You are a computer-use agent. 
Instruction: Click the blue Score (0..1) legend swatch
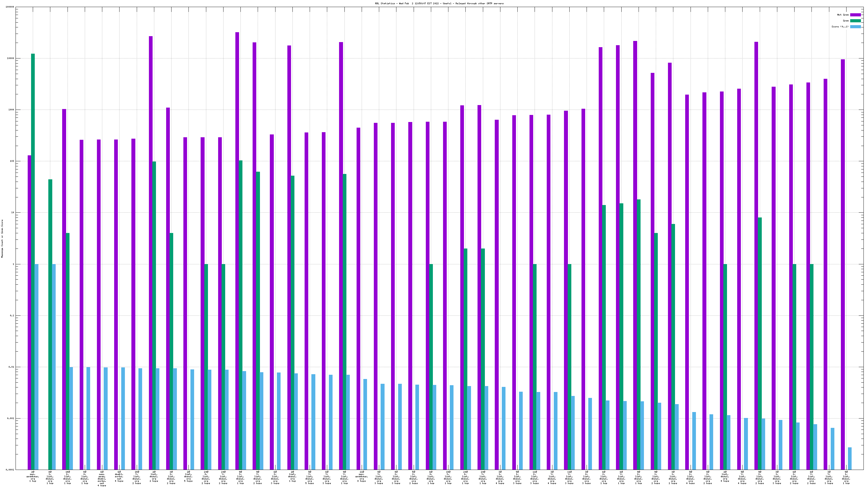[x=855, y=27]
